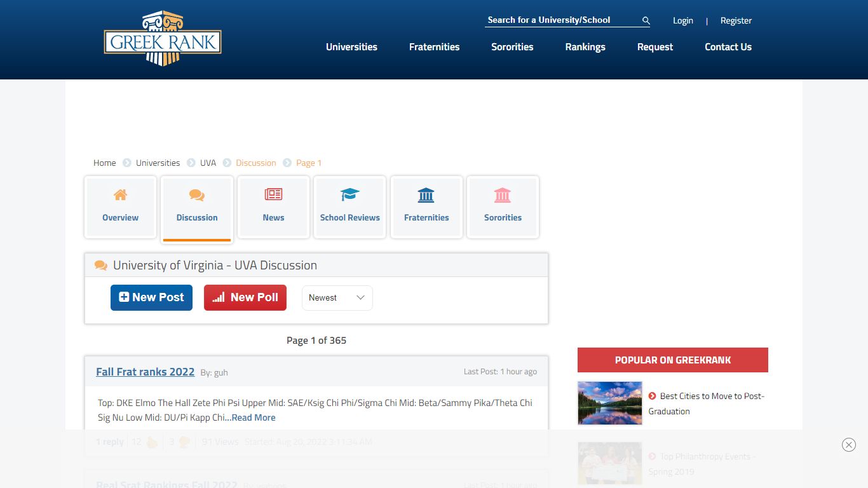Viewport: 868px width, 488px height.
Task: Click the Page 1 breadcrumb
Action: click(x=309, y=163)
